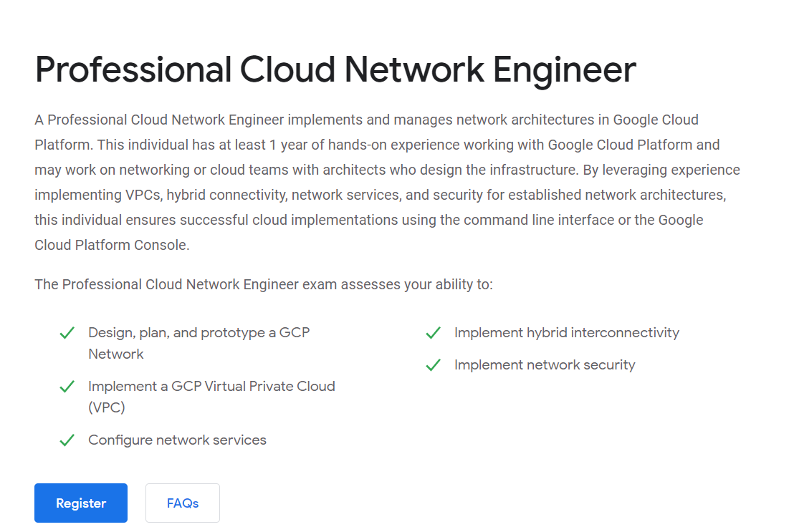Click the Professional Cloud Network Engineer heading
The width and height of the screenshot is (789, 532).
335,69
